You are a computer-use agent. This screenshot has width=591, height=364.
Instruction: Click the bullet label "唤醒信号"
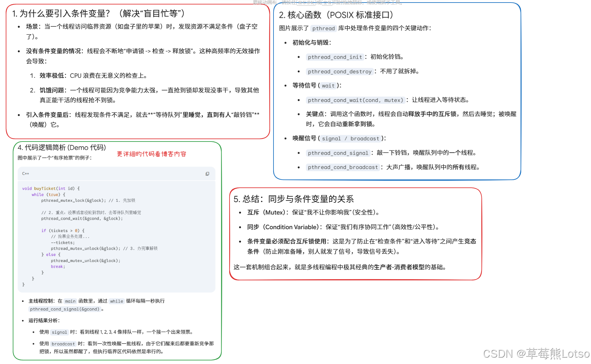304,138
